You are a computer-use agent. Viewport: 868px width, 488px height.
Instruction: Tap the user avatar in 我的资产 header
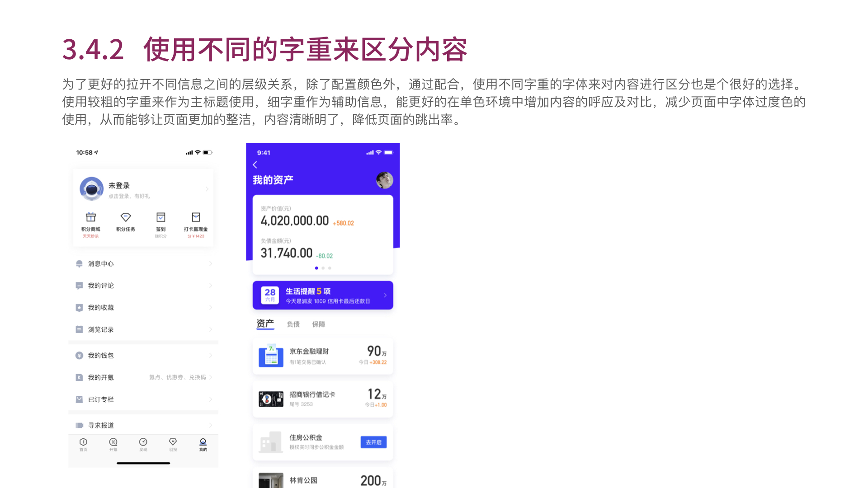click(384, 180)
